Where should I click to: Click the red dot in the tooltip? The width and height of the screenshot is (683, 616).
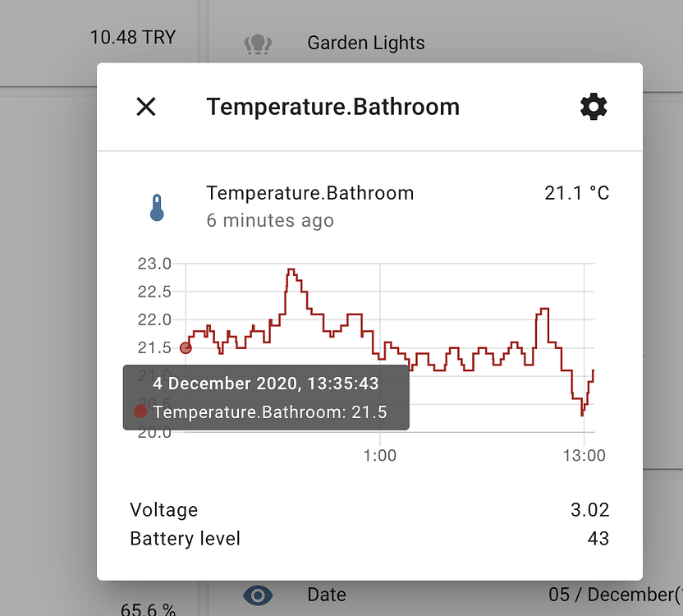coord(140,411)
